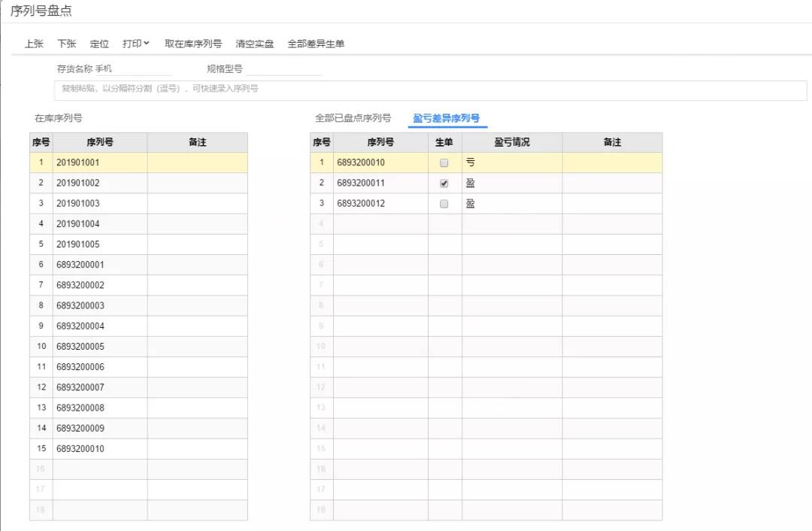Focus the serial number paste input box
Image resolution: width=812 pixels, height=531 pixels.
click(x=430, y=90)
